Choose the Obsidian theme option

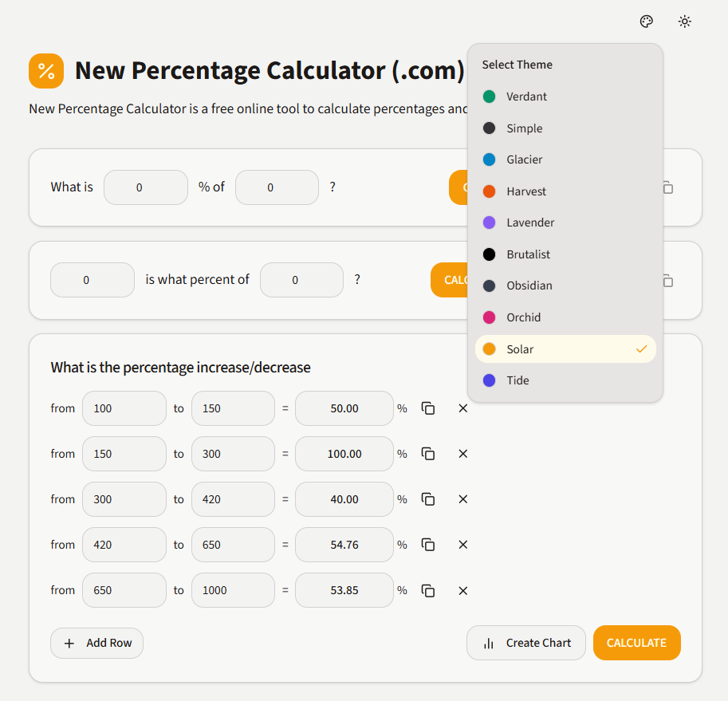(529, 286)
